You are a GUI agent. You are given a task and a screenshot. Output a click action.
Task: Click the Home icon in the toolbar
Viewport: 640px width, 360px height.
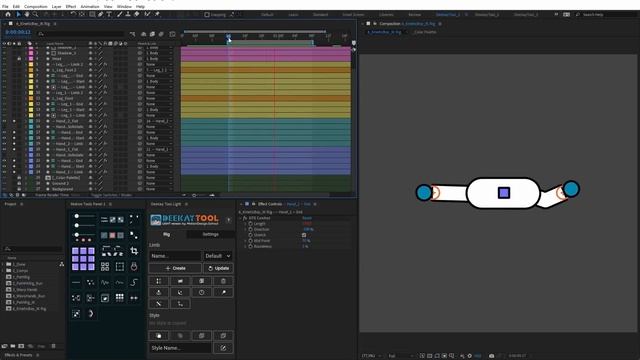pyautogui.click(x=8, y=14)
